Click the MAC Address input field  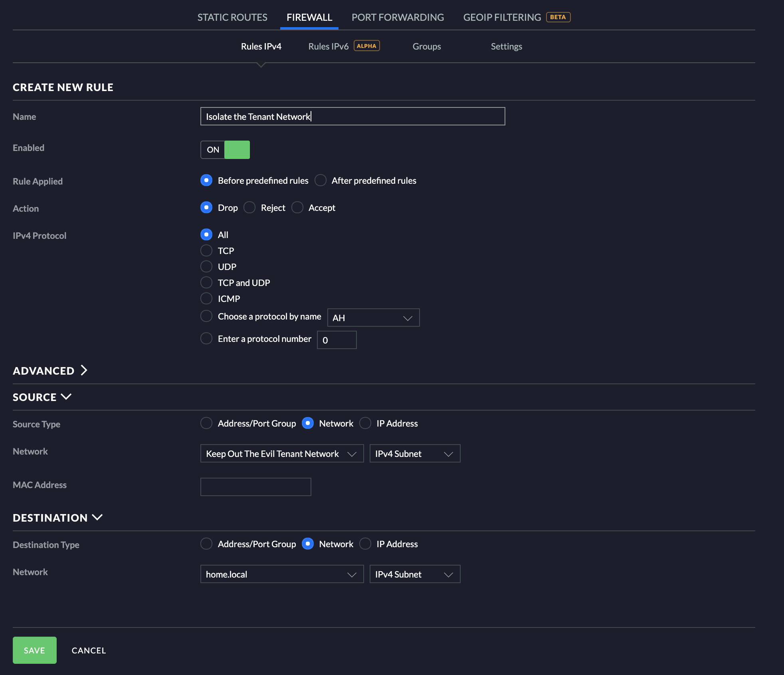pyautogui.click(x=255, y=487)
